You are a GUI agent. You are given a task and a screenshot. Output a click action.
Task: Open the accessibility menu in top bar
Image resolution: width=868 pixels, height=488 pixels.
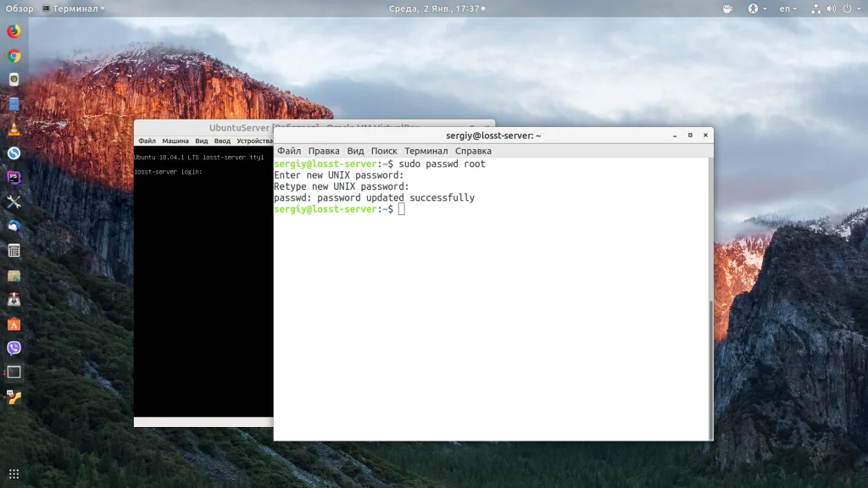point(755,8)
